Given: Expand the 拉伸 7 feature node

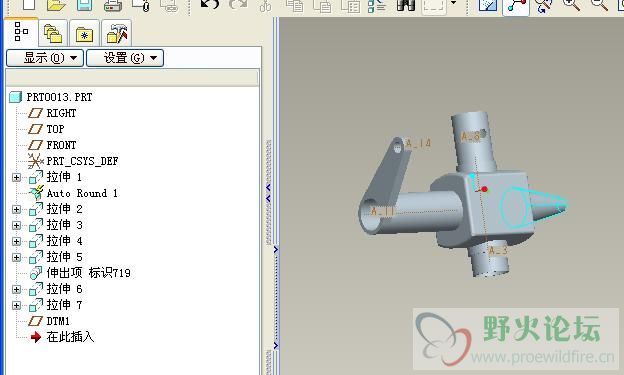Looking at the screenshot, I should tap(16, 305).
